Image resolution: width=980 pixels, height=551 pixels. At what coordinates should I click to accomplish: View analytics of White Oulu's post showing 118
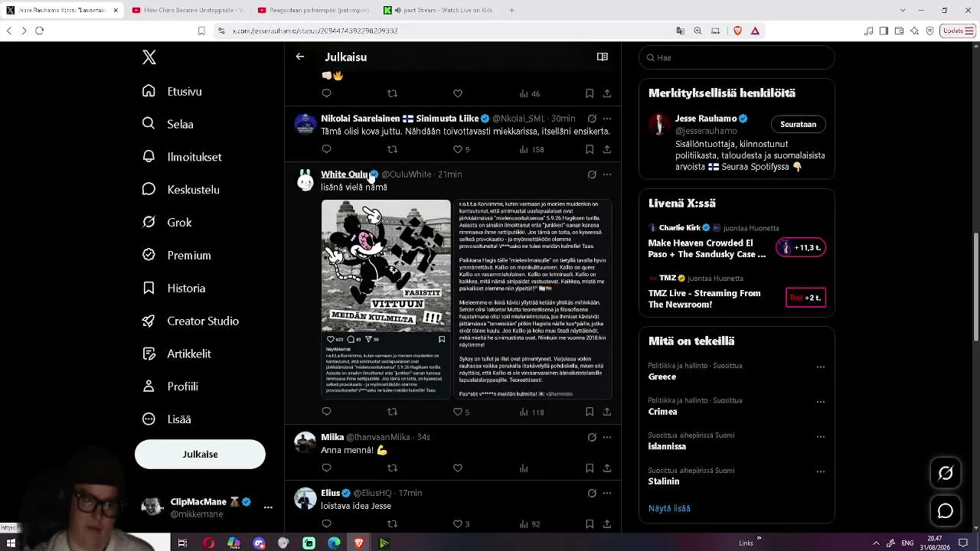[531, 412]
